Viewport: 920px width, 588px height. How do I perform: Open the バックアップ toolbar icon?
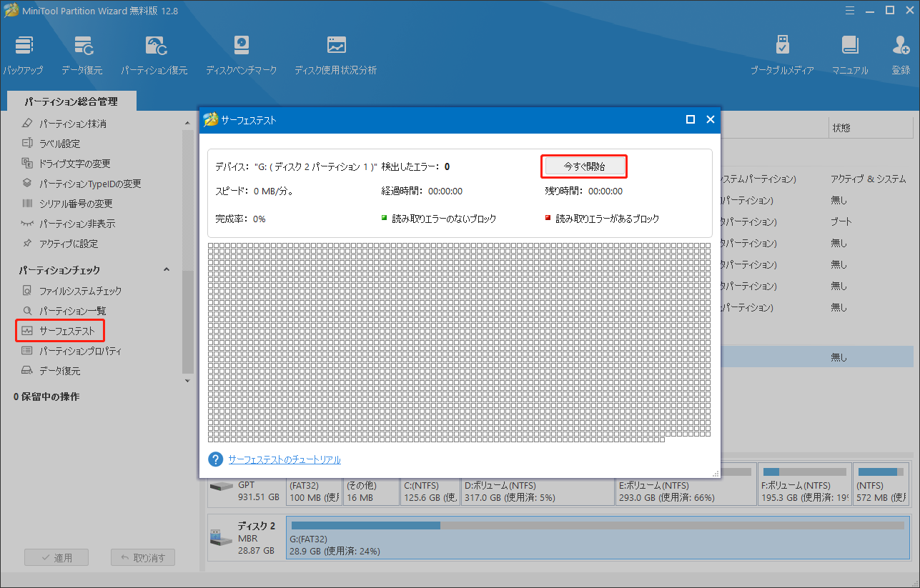[x=23, y=55]
